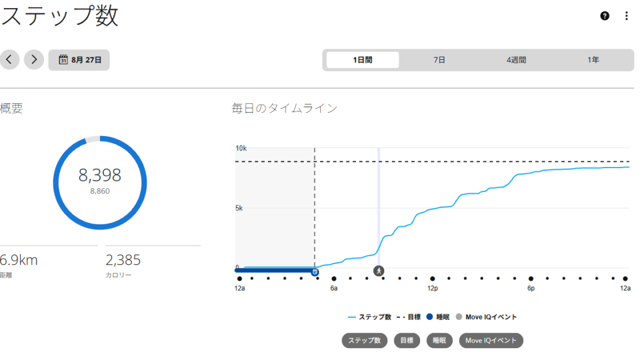
Task: Select the 1日間 tab
Action: [x=363, y=60]
